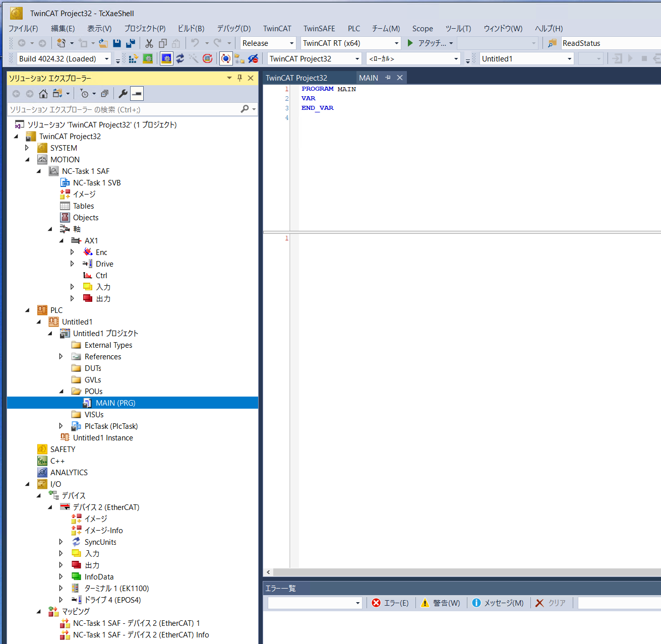Click the Activate Configuration icon
Image resolution: width=661 pixels, height=644 pixels.
pos(134,59)
